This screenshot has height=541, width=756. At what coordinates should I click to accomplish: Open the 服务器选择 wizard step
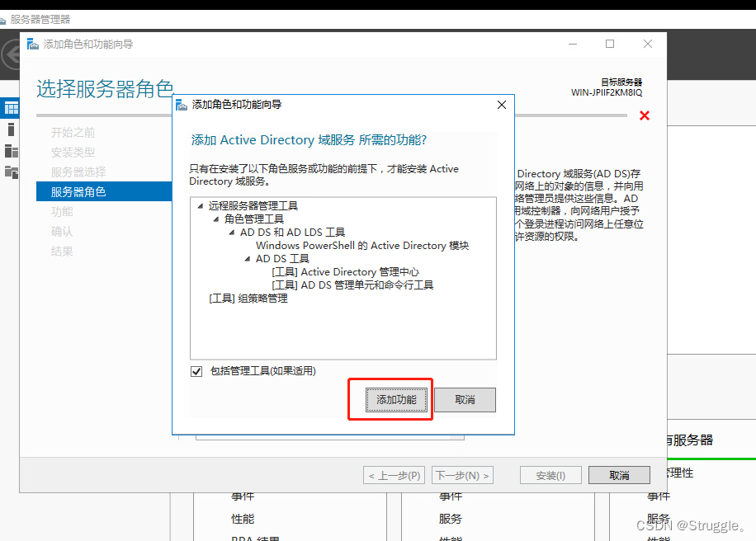pyautogui.click(x=78, y=172)
